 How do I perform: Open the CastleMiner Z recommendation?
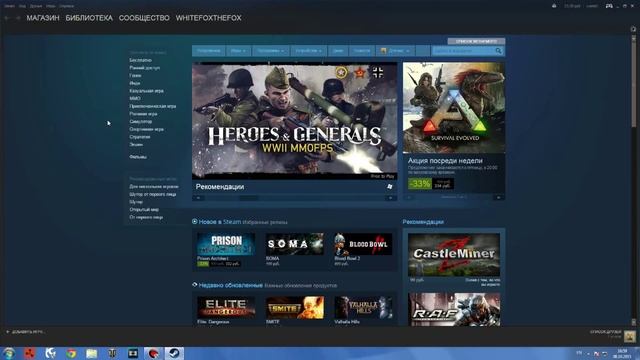[454, 255]
